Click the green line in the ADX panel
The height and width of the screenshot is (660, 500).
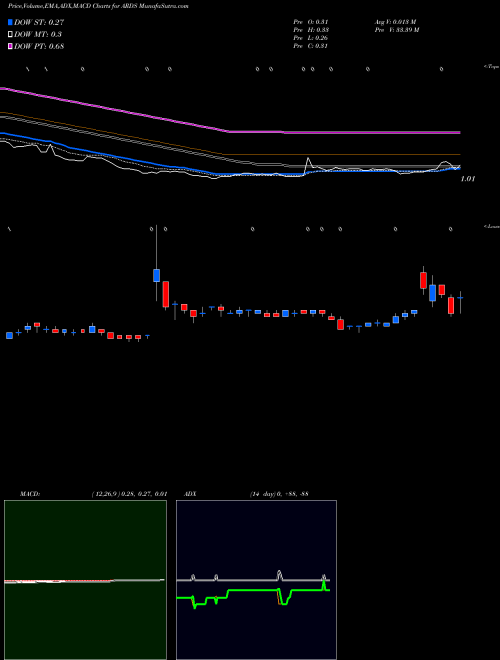(x=253, y=590)
